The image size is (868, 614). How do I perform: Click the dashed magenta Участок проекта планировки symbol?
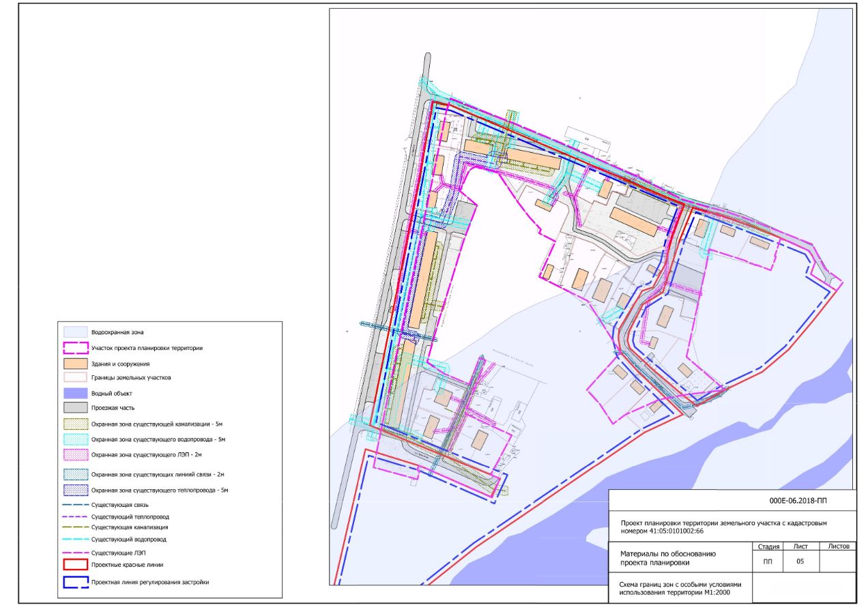tap(75, 348)
